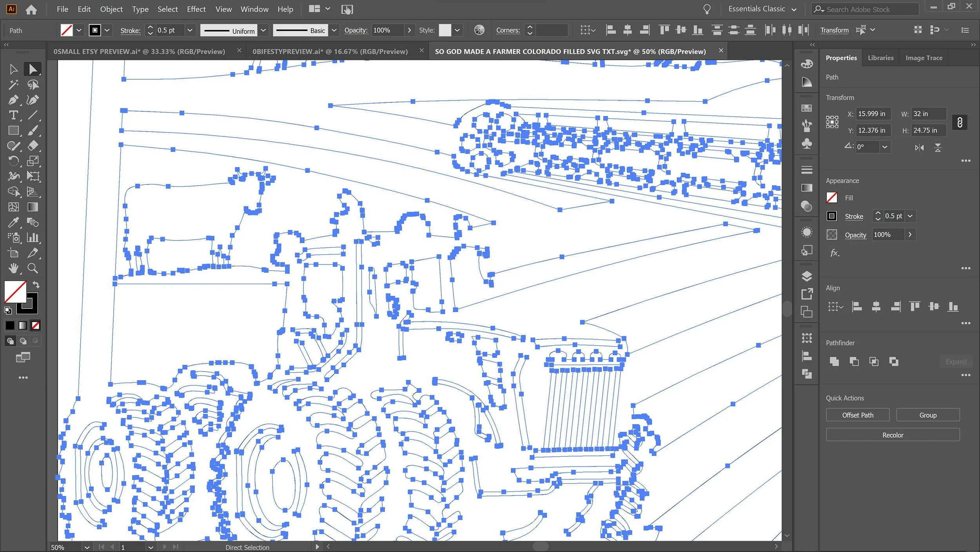Select the Pen tool
Screen dimensions: 980x552
(13, 100)
